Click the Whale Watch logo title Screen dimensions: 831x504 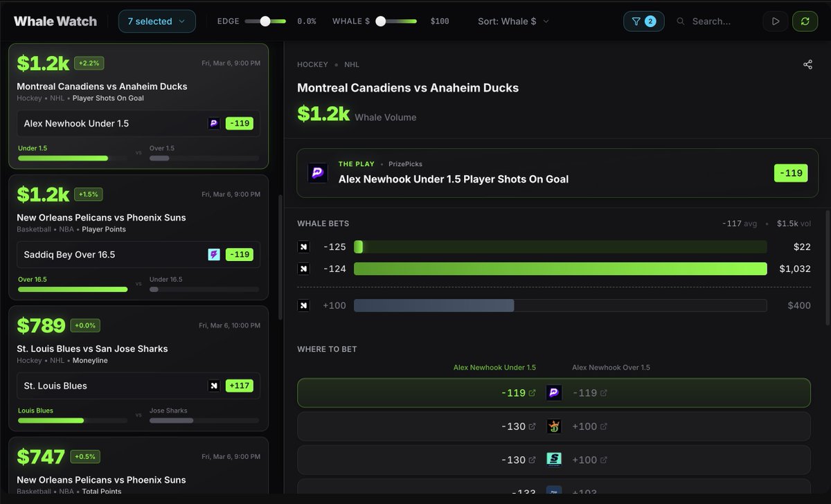tap(55, 21)
